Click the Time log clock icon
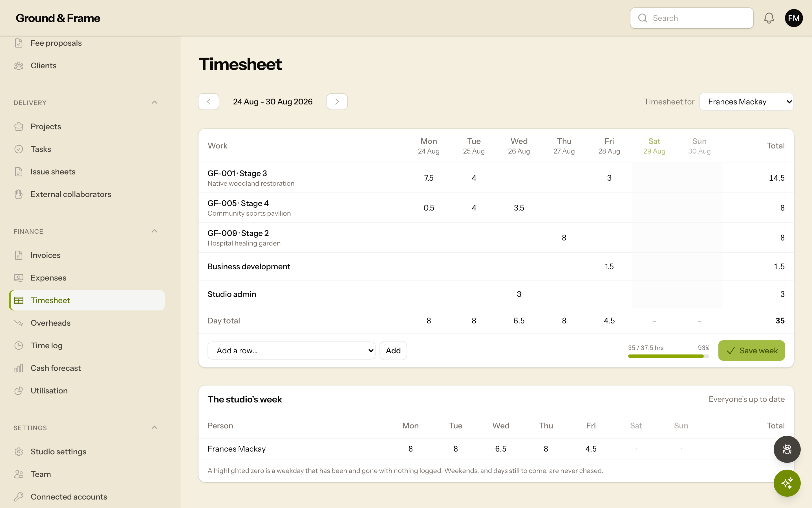The image size is (812, 508). (19, 345)
